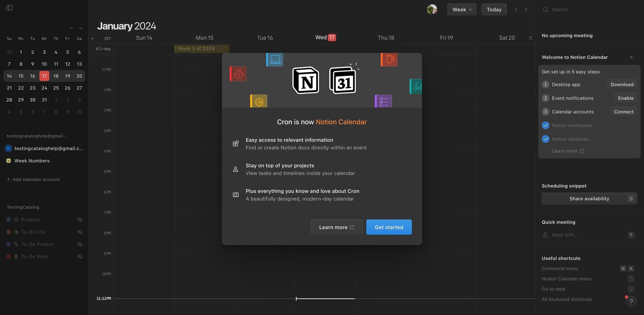The image size is (644, 315).
Task: Go to next month in mini calendar
Action: [81, 28]
